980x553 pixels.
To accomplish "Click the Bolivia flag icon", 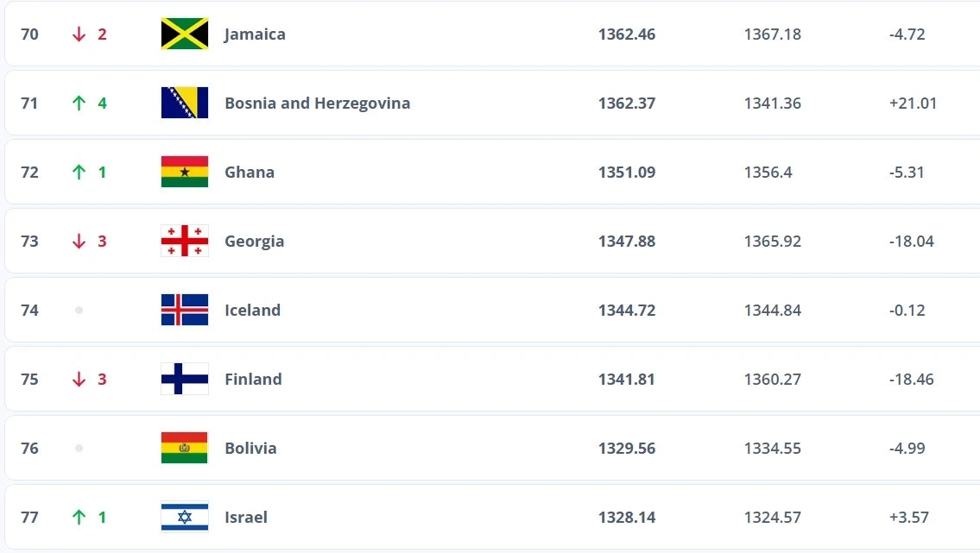I will pyautogui.click(x=184, y=449).
